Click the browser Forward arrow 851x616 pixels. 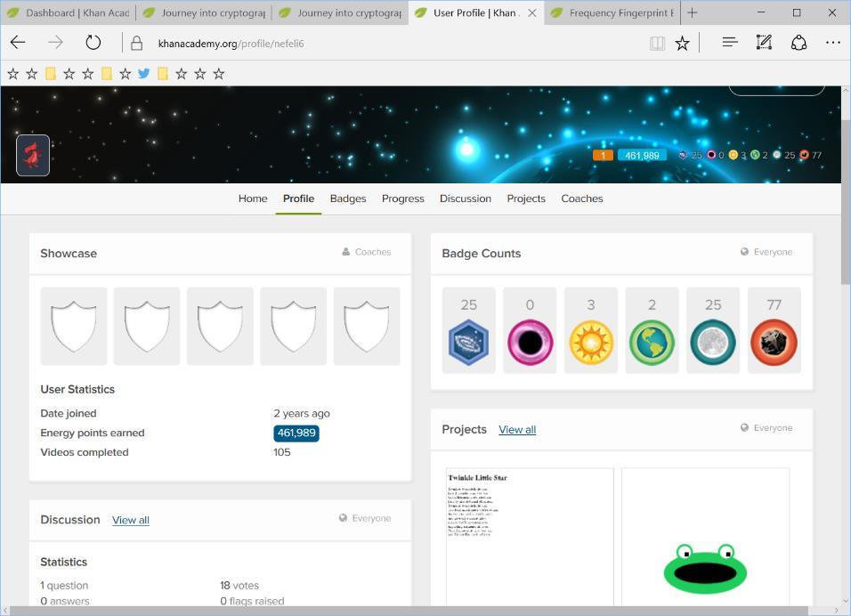click(x=55, y=43)
